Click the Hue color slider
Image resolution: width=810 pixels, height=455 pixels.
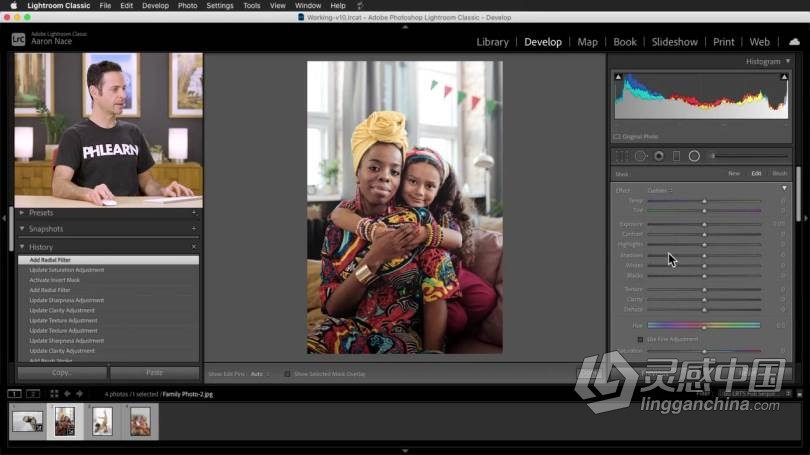coord(704,325)
